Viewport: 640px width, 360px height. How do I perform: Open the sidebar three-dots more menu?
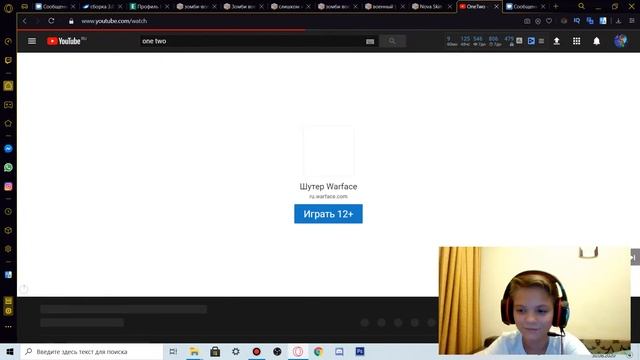(x=8, y=327)
